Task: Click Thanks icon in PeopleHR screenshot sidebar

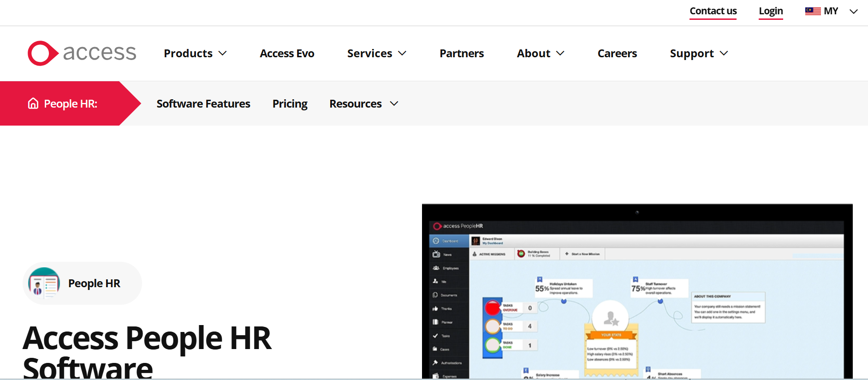Action: tap(435, 308)
